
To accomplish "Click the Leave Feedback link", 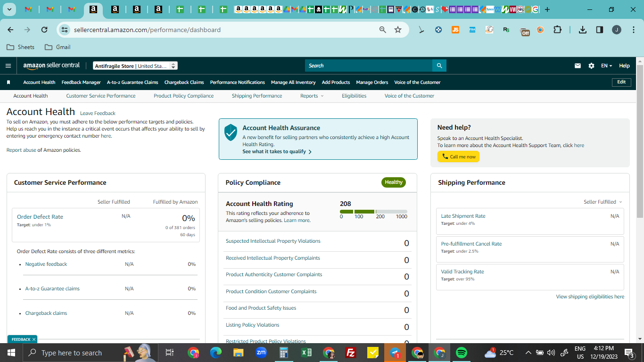I will [98, 113].
